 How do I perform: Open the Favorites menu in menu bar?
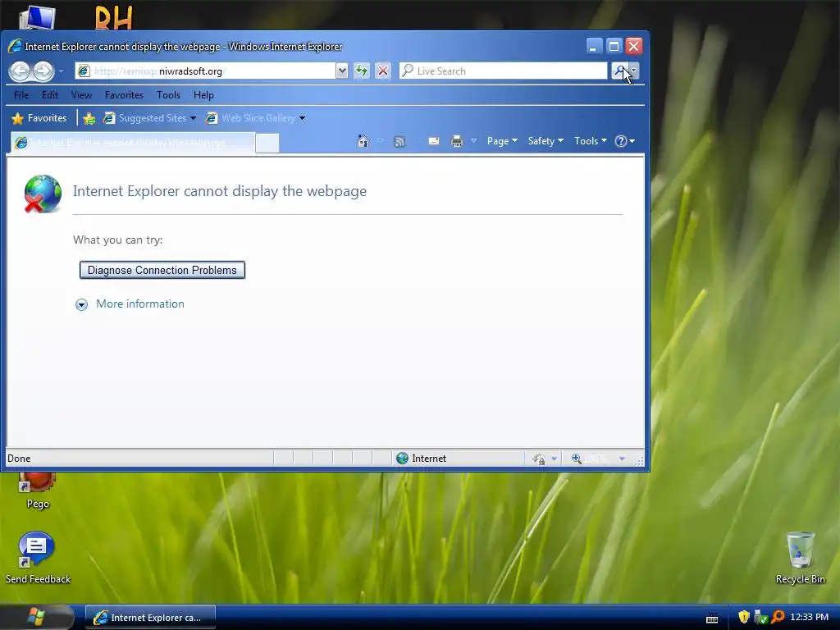[x=124, y=95]
